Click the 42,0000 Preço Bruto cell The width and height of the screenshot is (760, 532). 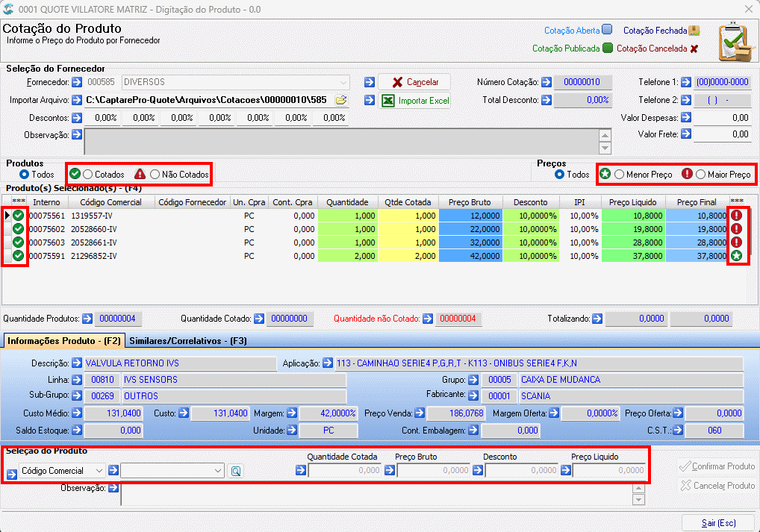[470, 256]
